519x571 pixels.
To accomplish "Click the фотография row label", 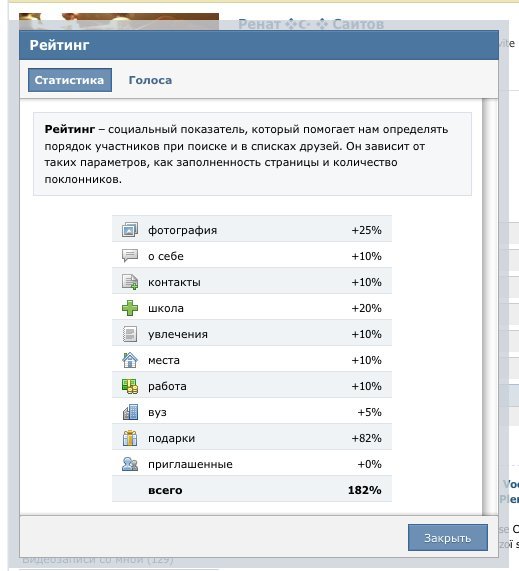I will click(182, 230).
